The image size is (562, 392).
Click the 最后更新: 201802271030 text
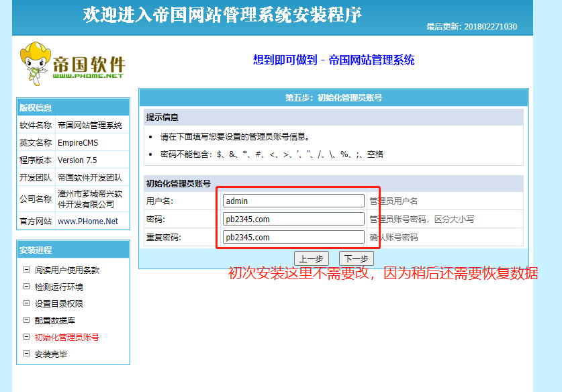click(471, 27)
